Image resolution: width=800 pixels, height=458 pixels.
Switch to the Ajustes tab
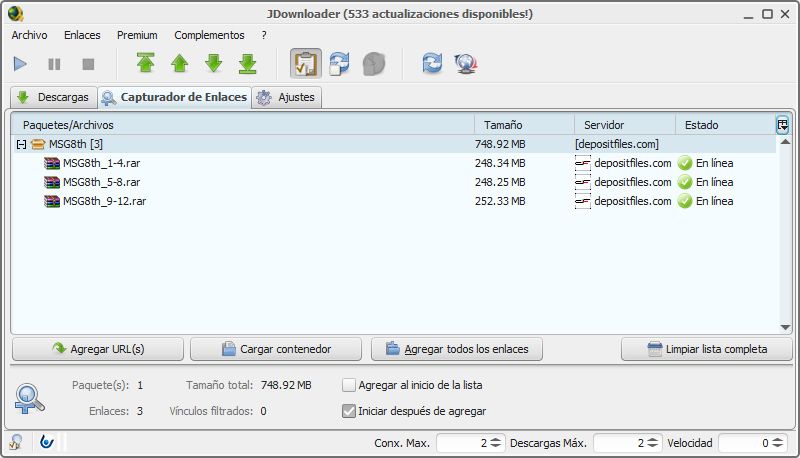(x=287, y=97)
